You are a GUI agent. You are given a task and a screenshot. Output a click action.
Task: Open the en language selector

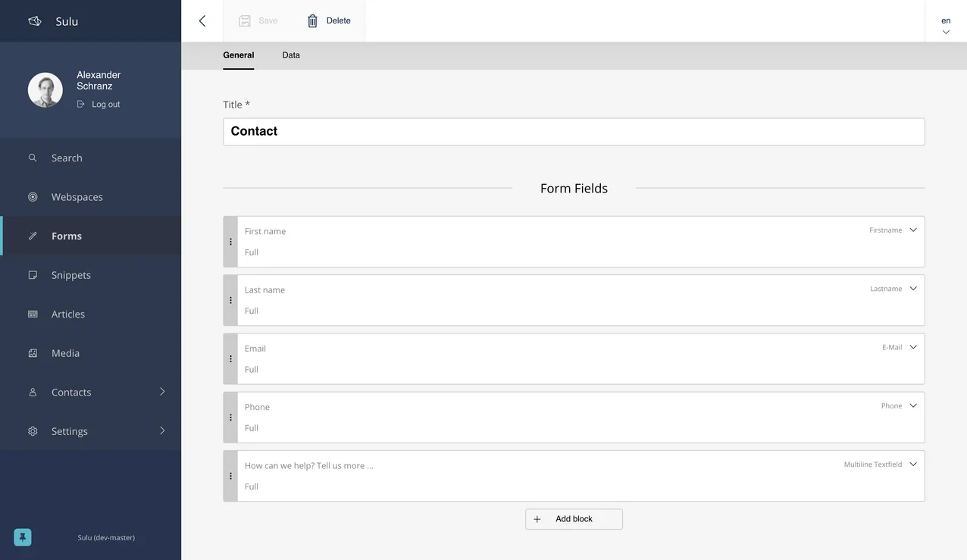click(945, 25)
